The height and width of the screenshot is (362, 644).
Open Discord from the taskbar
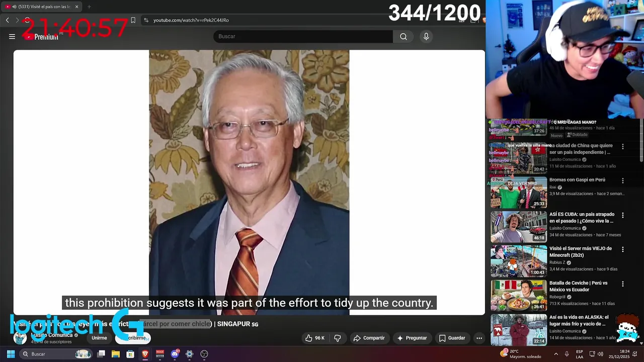pos(175,354)
